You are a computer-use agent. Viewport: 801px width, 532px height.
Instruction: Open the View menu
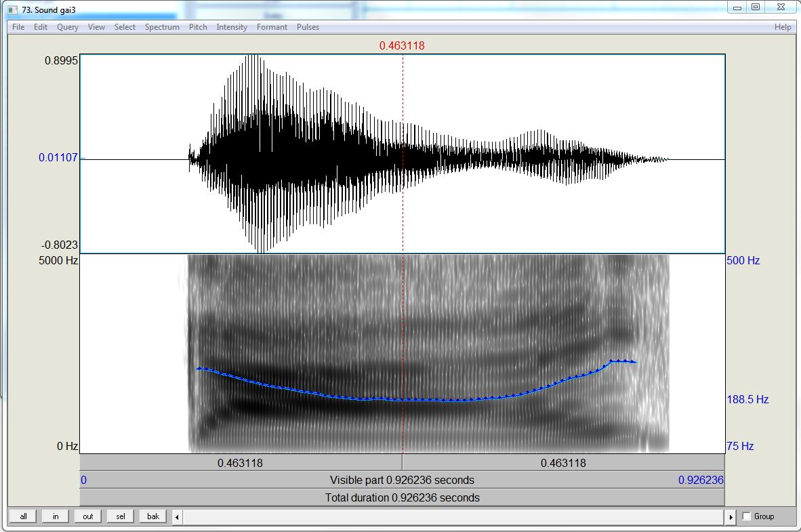pos(96,27)
